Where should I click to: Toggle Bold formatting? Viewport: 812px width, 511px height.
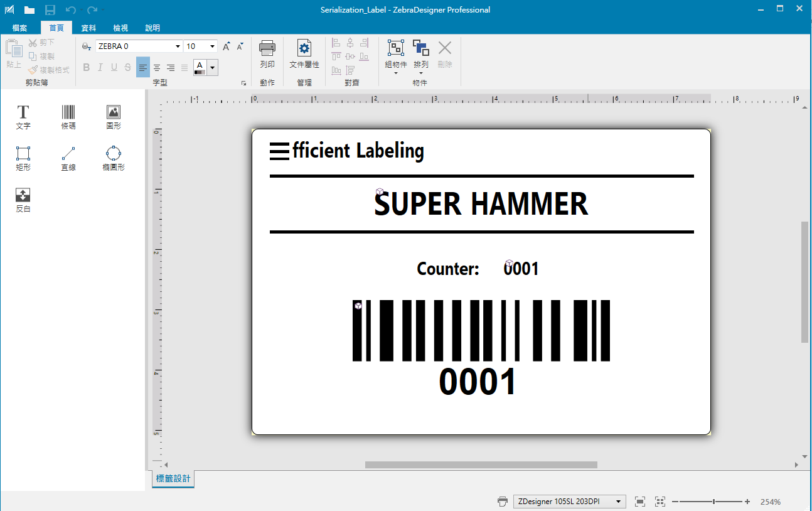point(87,68)
